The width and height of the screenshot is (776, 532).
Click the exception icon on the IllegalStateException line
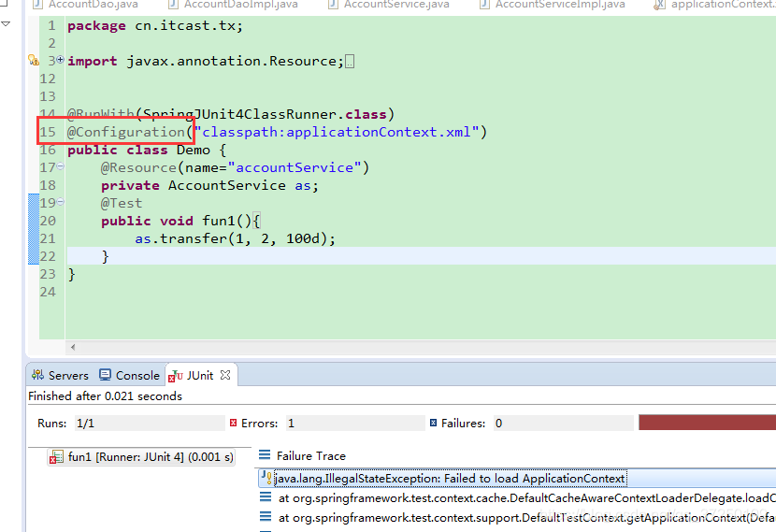pyautogui.click(x=266, y=478)
